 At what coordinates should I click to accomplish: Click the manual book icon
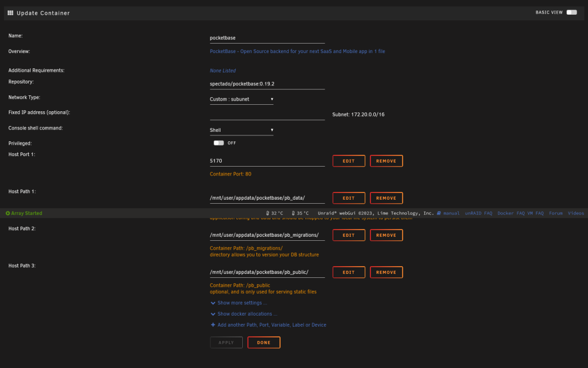coord(439,213)
